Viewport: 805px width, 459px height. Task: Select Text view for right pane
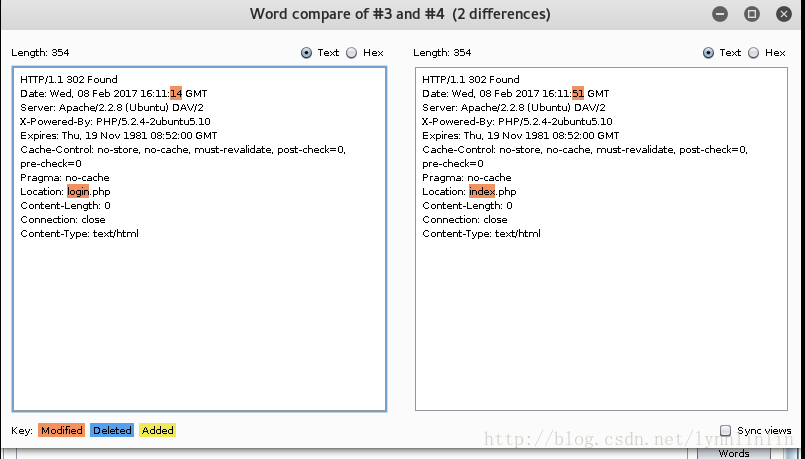coord(708,53)
